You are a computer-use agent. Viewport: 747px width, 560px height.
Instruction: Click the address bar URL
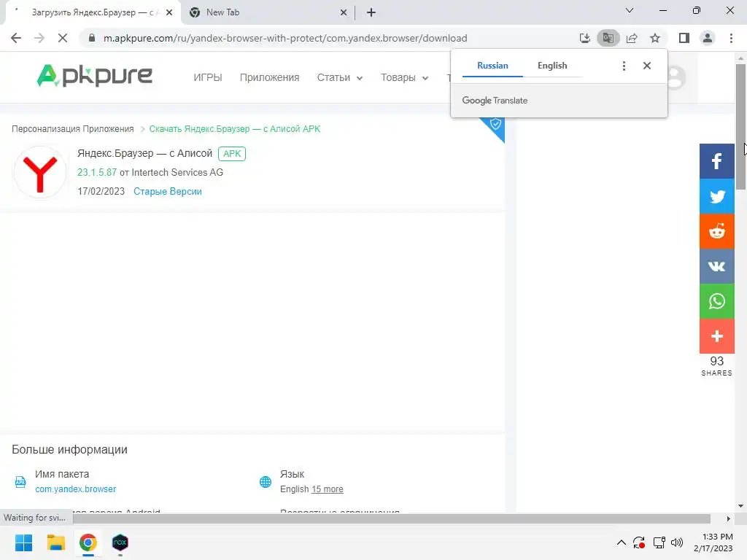(285, 38)
